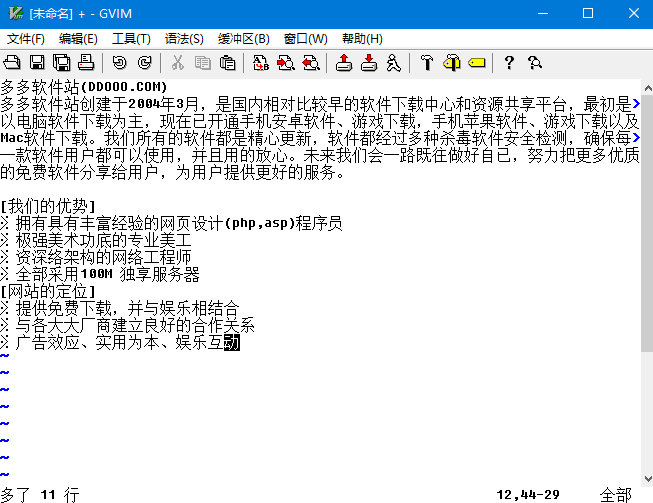Click the Undo toolbar icon
The image size is (653, 503).
point(120,63)
